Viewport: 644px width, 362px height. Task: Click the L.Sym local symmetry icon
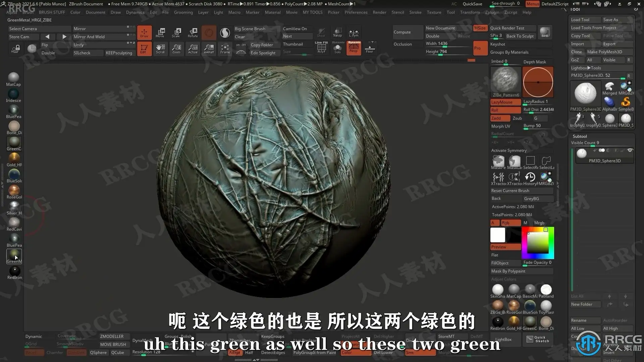click(x=354, y=32)
